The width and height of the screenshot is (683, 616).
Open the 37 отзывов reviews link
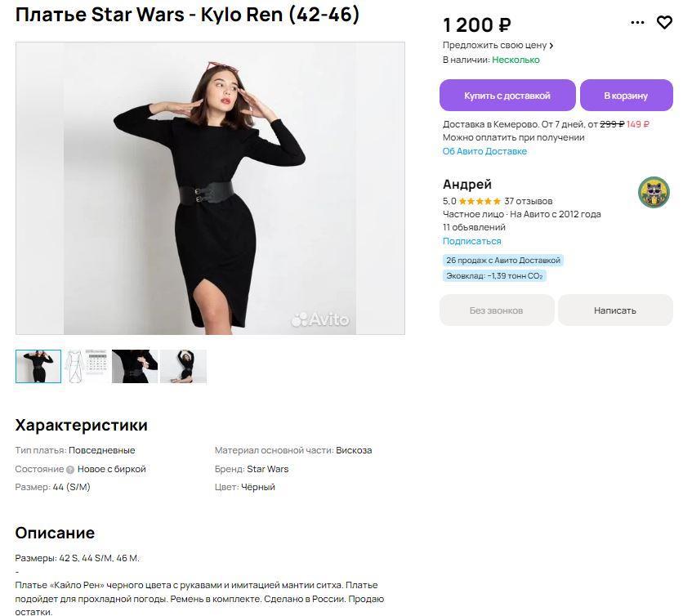pyautogui.click(x=529, y=201)
